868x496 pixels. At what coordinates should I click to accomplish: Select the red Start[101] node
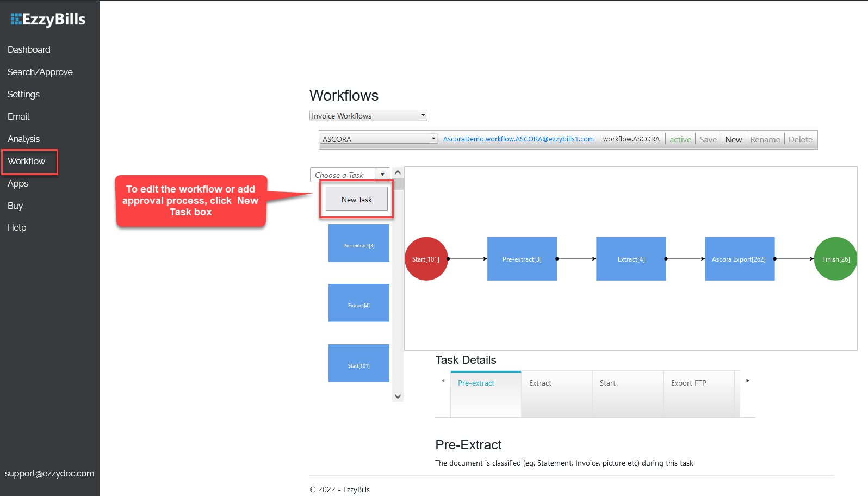pos(426,259)
